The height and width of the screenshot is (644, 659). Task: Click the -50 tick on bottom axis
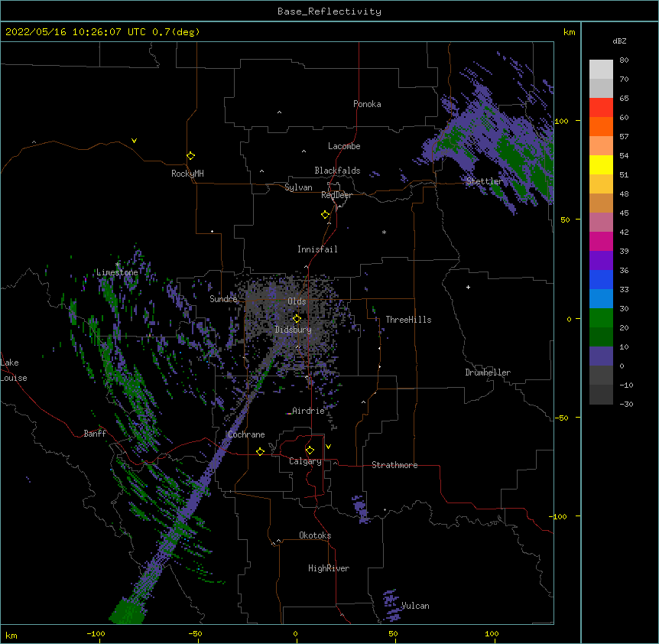(x=195, y=633)
